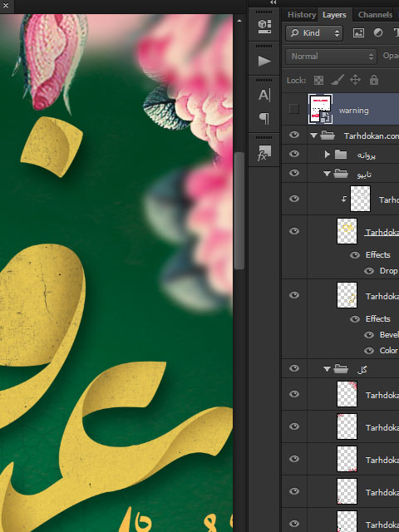Image resolution: width=399 pixels, height=532 pixels.
Task: Collapse the تایپو group
Action: [x=327, y=174]
